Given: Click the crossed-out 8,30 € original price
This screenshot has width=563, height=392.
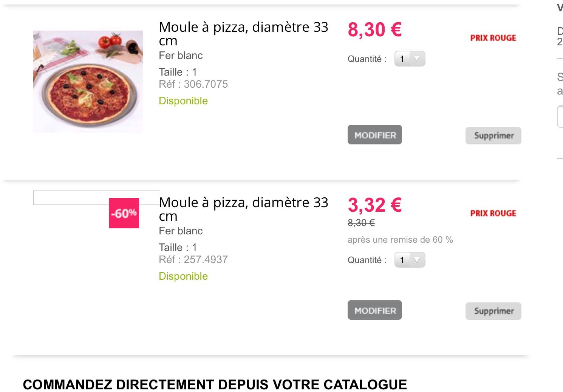Looking at the screenshot, I should click(361, 223).
